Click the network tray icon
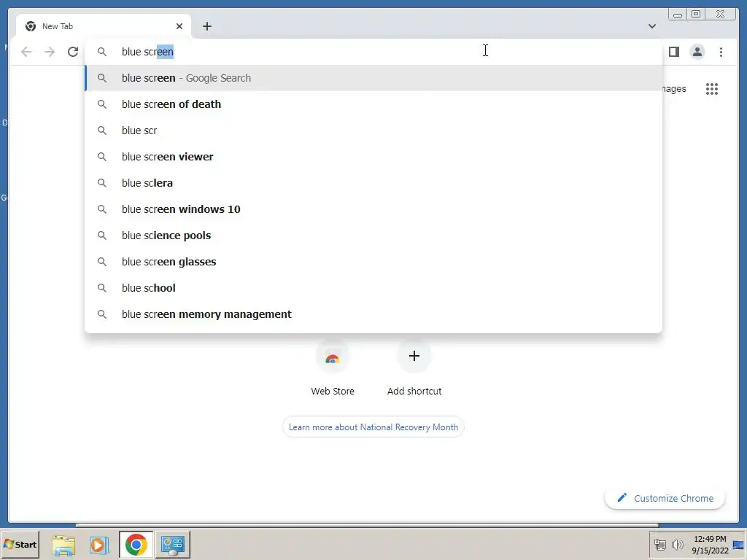747x560 pixels. (659, 545)
